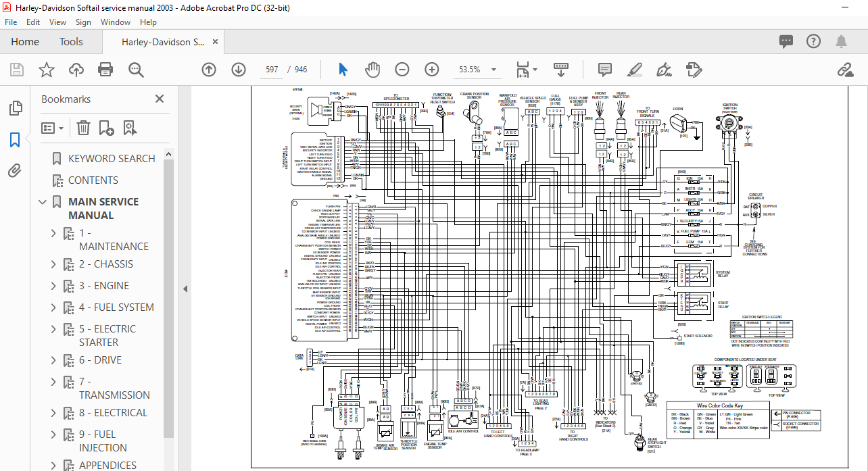This screenshot has height=471, width=868.
Task: Open the bookmarks options dropdown
Action: coord(53,128)
